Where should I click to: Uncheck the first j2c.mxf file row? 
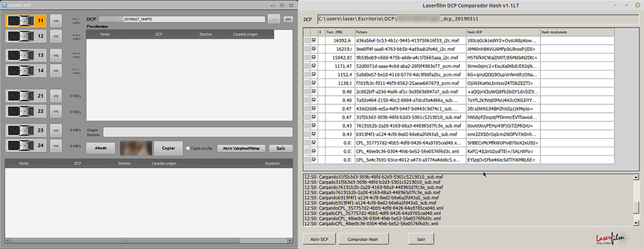click(314, 41)
